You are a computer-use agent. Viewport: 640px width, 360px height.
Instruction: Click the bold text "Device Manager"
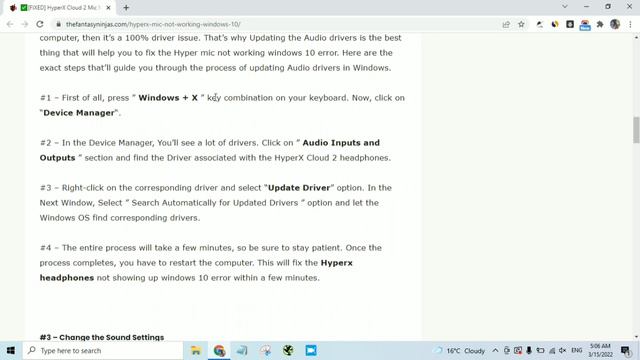coord(79,113)
